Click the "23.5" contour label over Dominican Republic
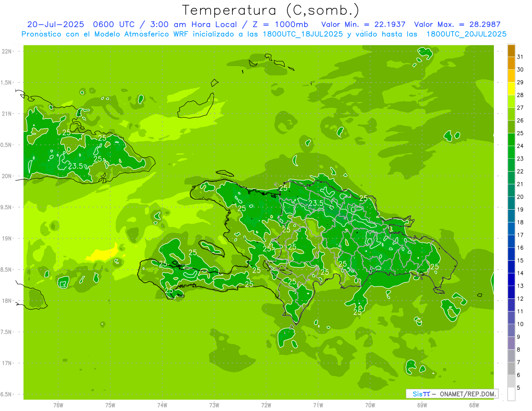This screenshot has height=411, width=532. (x=316, y=203)
